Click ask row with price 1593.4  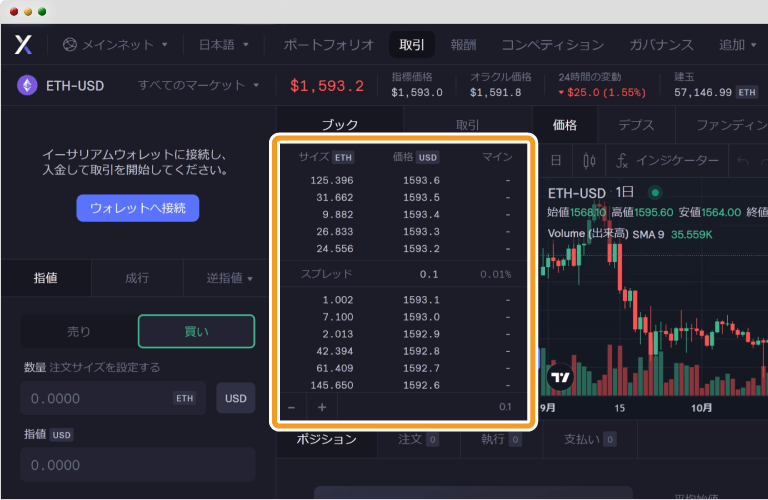point(403,214)
